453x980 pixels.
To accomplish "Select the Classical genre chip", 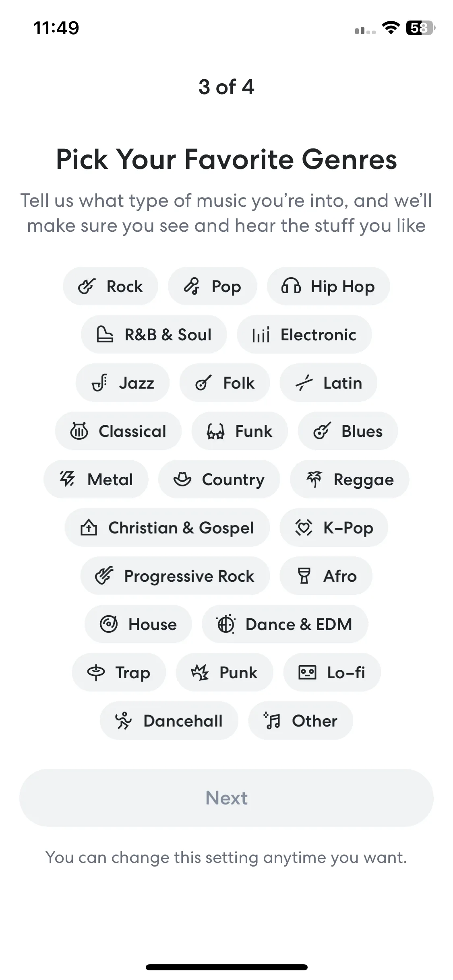I will tap(118, 431).
